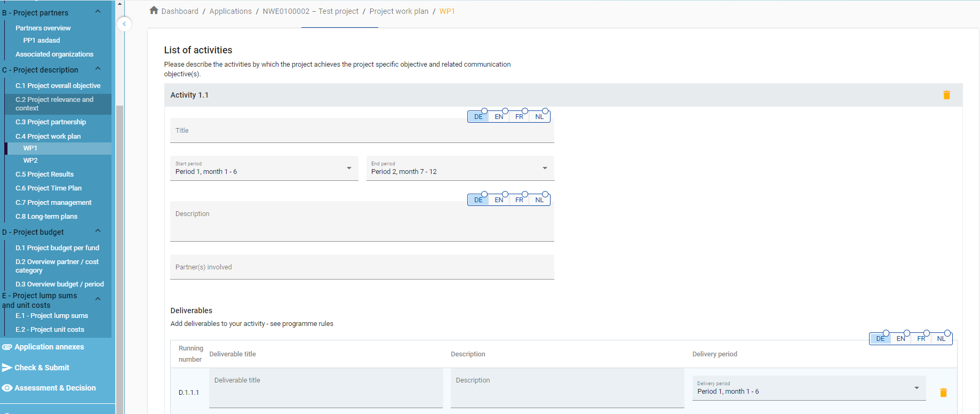
Task: Click the Application annexes paperclip icon
Action: point(7,347)
